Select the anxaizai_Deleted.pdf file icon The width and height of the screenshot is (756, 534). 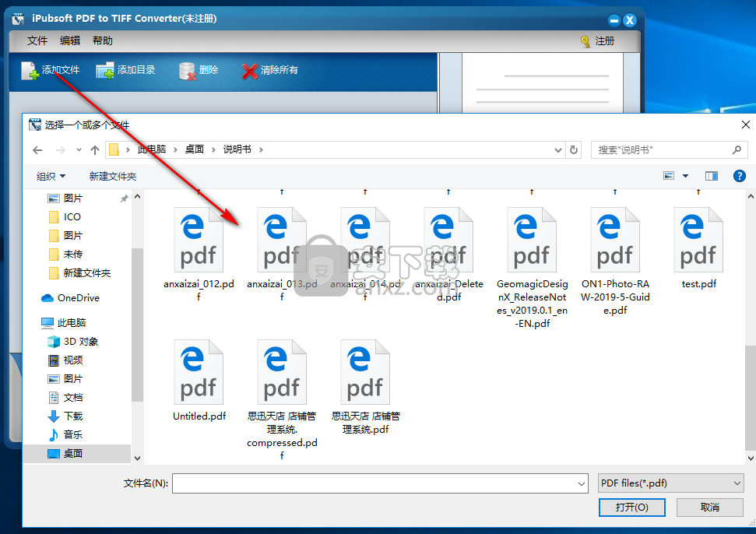point(449,240)
